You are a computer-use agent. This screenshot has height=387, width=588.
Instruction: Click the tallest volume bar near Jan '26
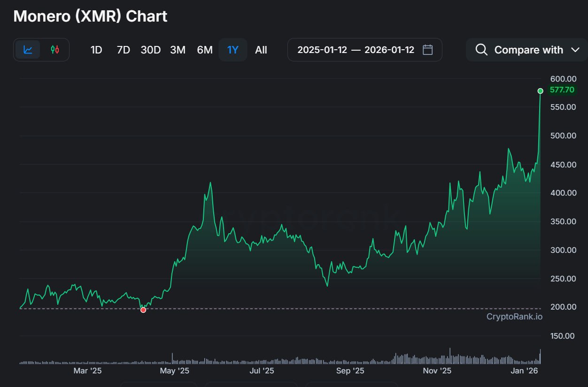[540, 357]
